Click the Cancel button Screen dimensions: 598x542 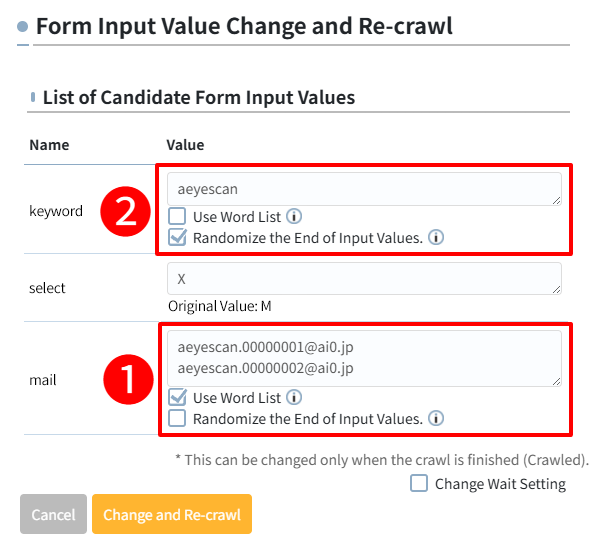point(53,514)
